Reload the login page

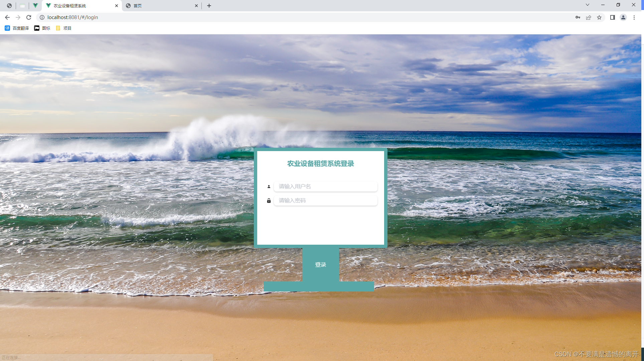(29, 17)
